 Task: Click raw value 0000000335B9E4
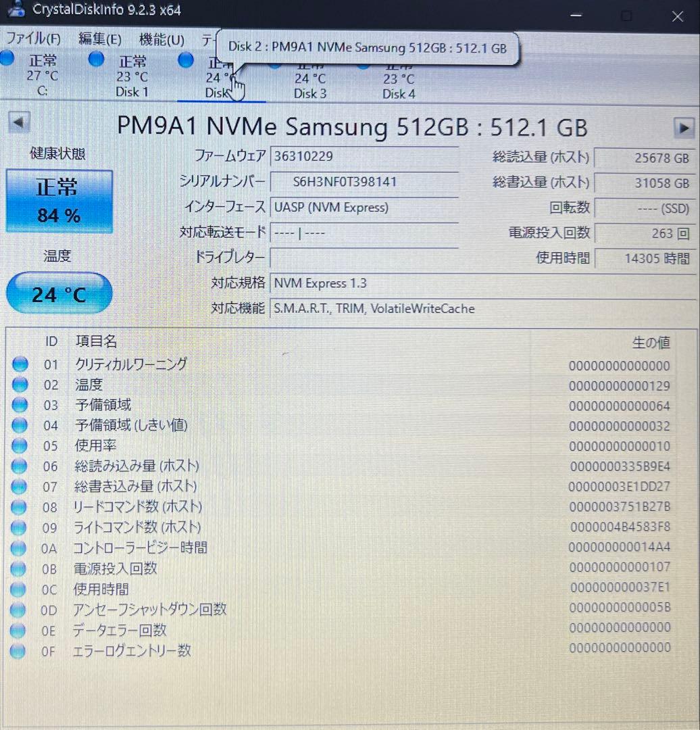(620, 466)
